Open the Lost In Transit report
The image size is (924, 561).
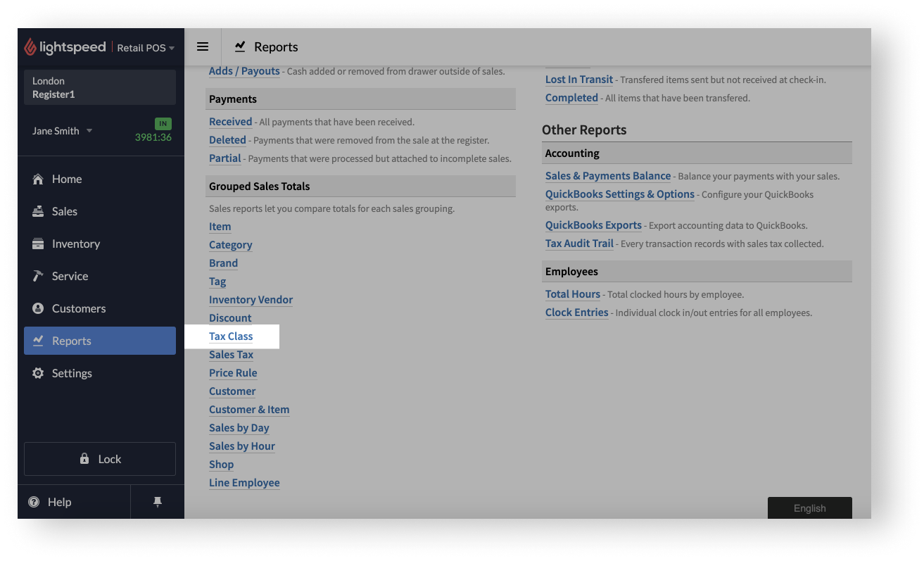tap(579, 80)
